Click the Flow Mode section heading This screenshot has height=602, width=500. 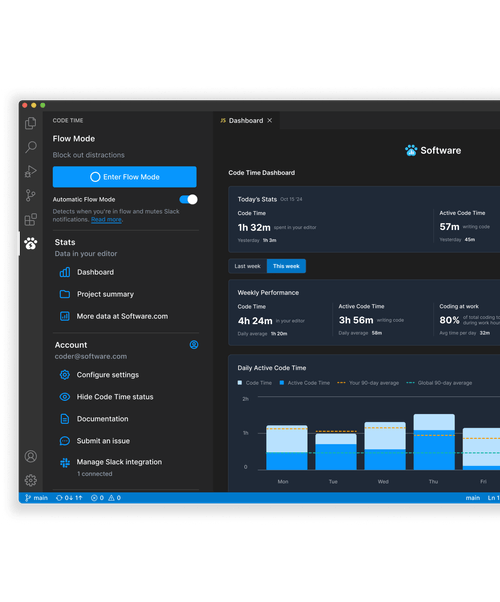point(74,139)
